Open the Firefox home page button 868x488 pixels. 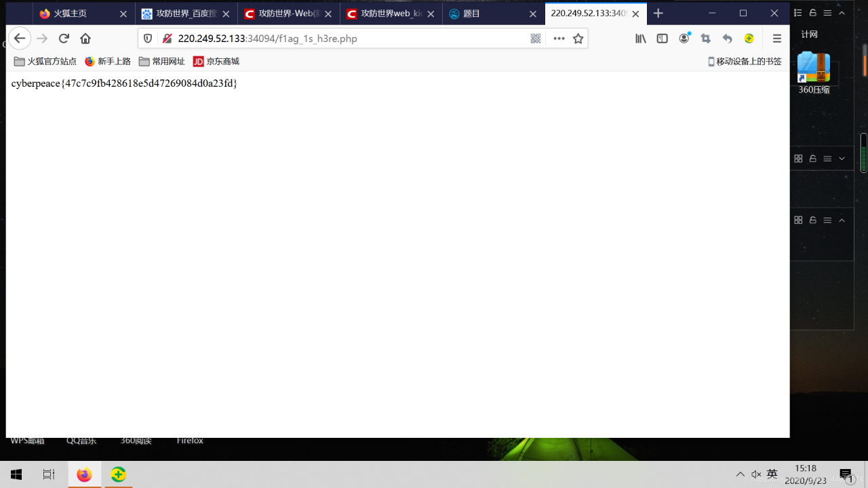pyautogui.click(x=85, y=39)
